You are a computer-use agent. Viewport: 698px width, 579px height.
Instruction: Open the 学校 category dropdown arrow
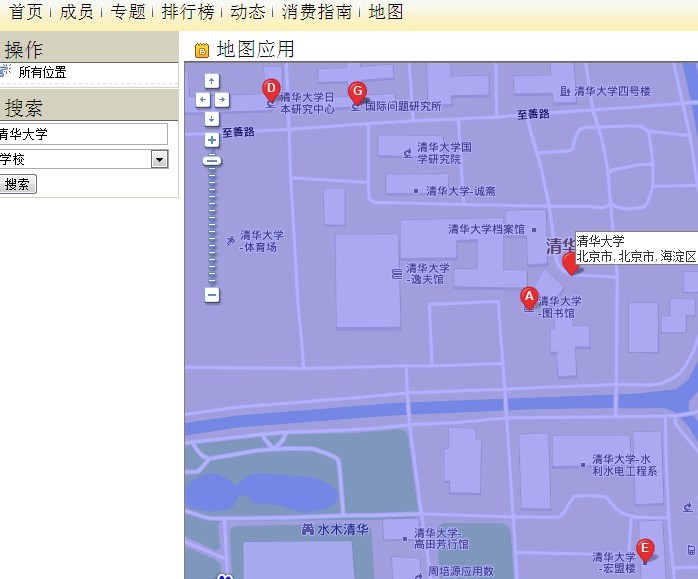point(159,159)
